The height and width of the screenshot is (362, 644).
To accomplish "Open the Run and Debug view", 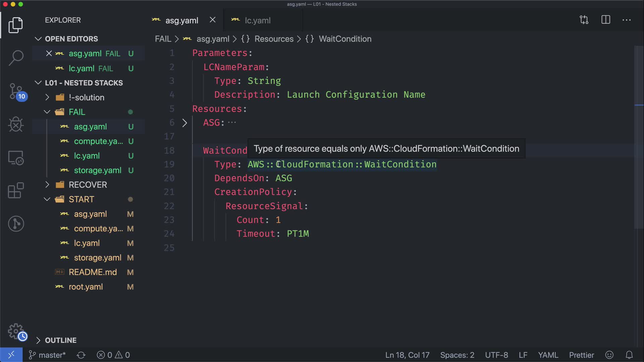I will point(16,124).
